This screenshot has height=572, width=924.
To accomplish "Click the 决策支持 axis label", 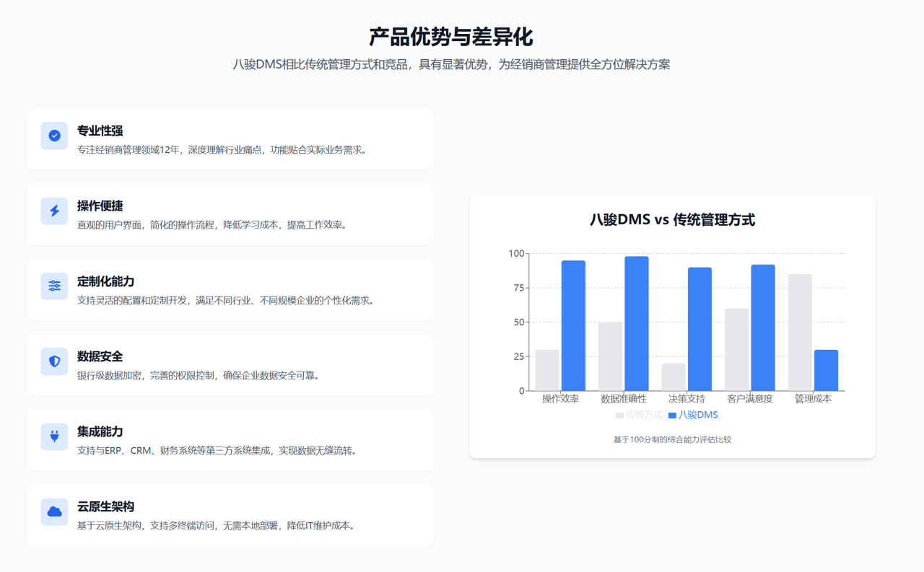I will (x=687, y=398).
